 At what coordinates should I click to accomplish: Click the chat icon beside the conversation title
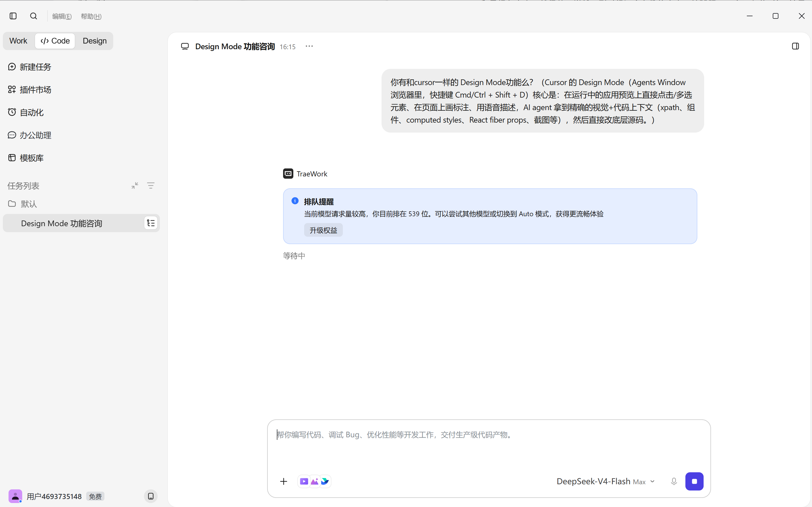click(x=185, y=46)
